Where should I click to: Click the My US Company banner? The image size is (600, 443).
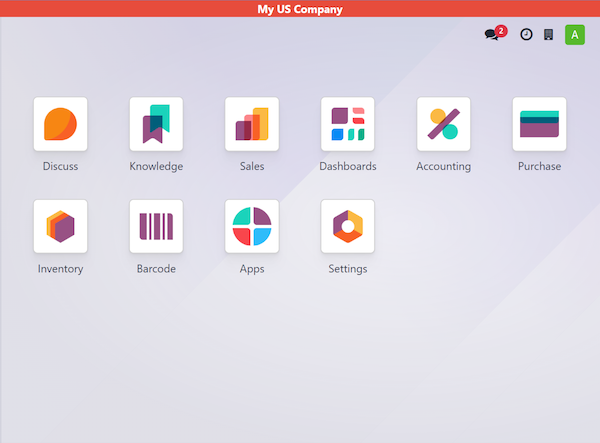[x=300, y=8]
